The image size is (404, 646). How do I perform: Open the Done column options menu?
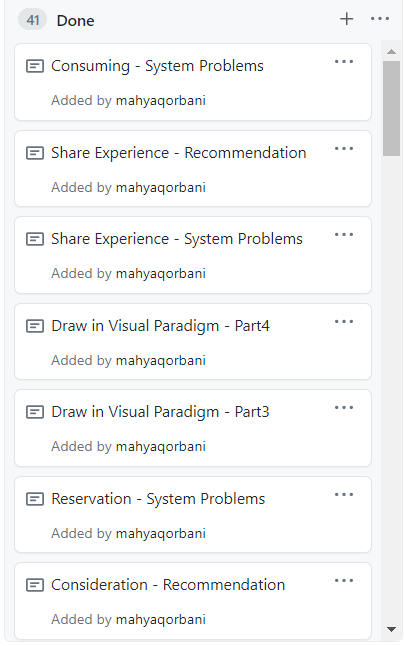380,19
